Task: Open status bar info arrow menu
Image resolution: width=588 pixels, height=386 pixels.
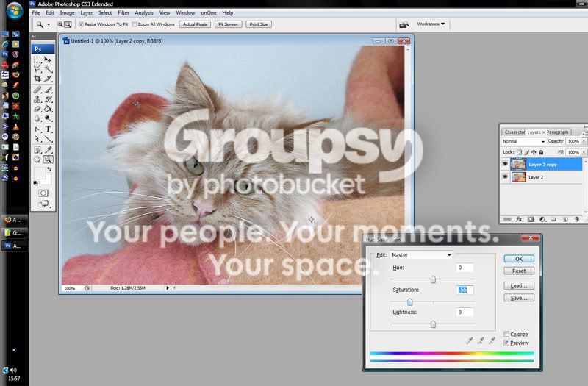Action: (168, 288)
